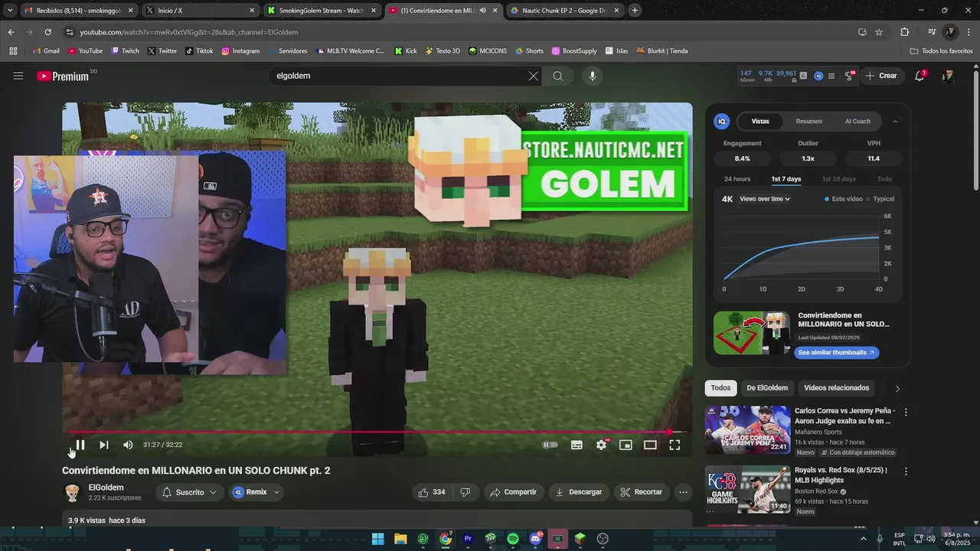Visit the ElGoldem channel name
This screenshot has width=980, height=551.
106,487
